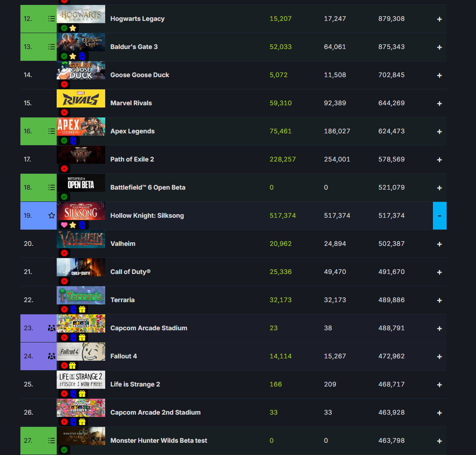Click the Life is Strange 2 thumbnail
Image resolution: width=476 pixels, height=455 pixels.
[81, 380]
